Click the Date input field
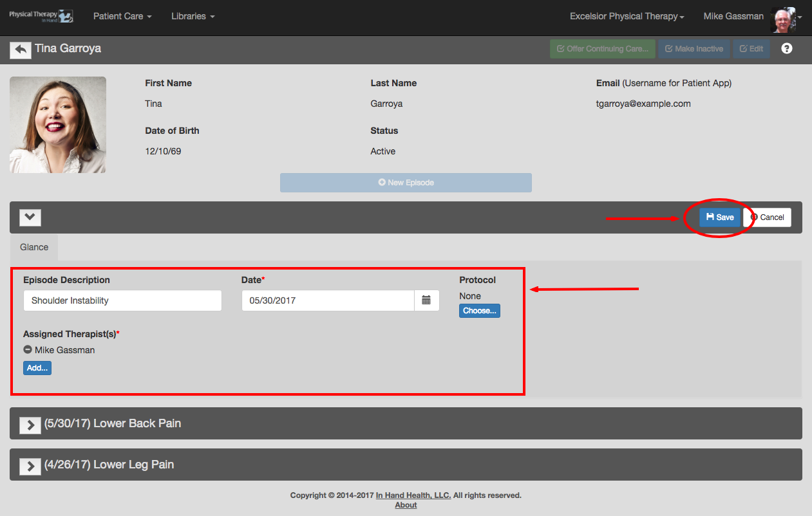 point(328,300)
